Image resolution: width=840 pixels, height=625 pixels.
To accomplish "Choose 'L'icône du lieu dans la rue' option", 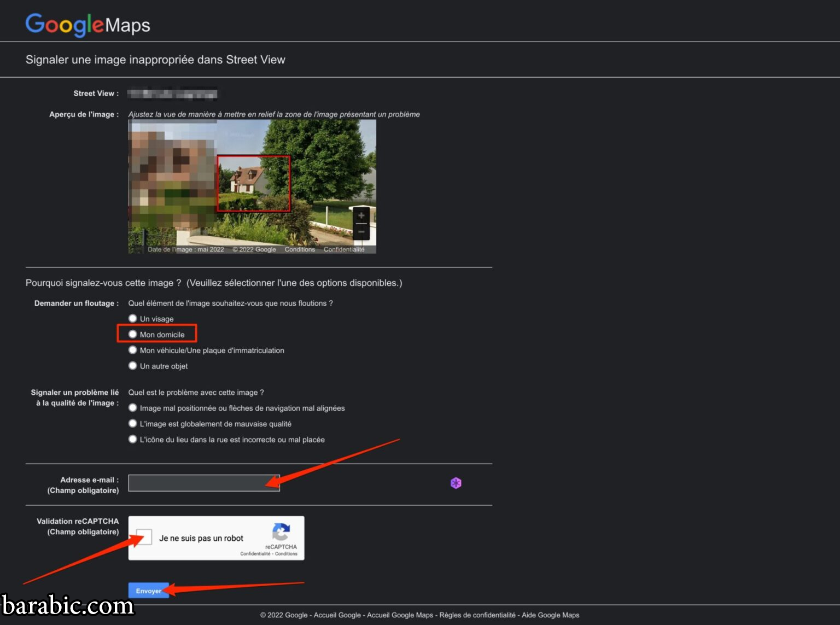I will click(x=132, y=439).
